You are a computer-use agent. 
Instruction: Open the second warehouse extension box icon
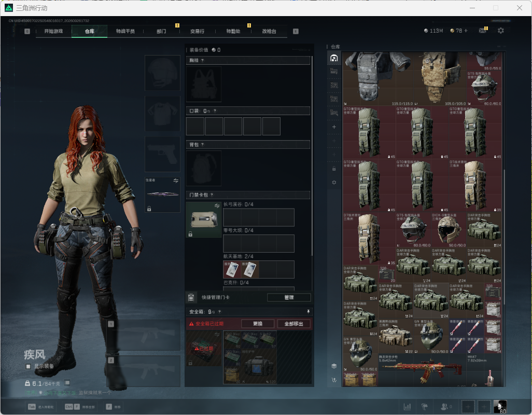[334, 71]
